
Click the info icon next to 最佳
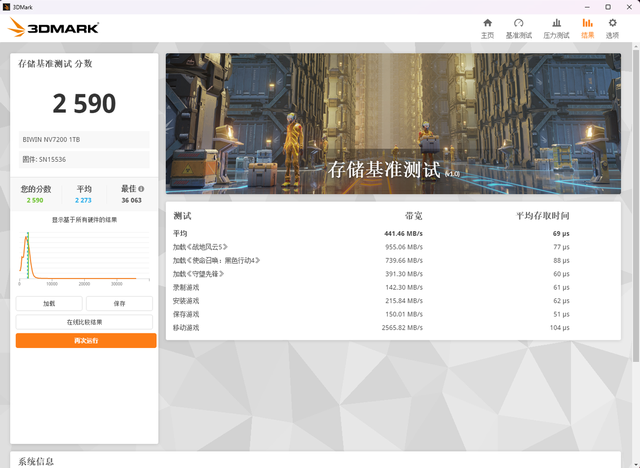[141, 189]
